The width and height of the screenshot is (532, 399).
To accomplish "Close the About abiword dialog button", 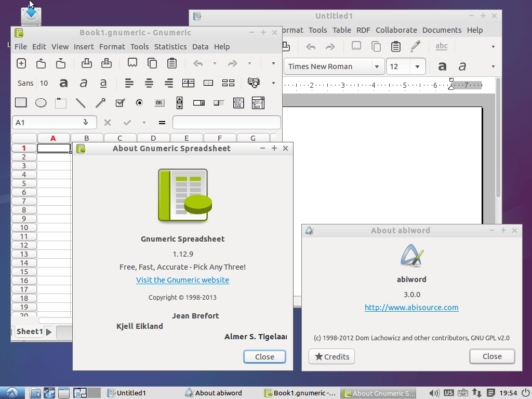I will (492, 356).
